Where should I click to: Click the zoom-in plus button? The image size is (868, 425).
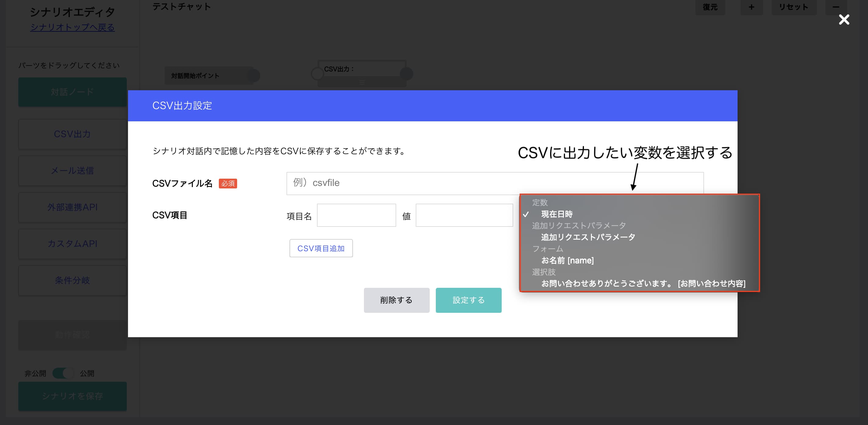click(751, 7)
